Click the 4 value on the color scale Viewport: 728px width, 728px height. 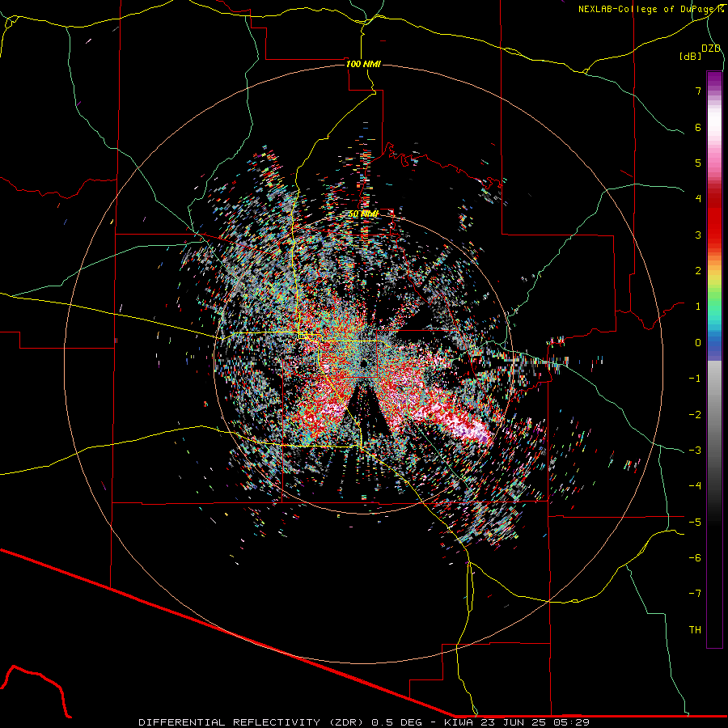click(698, 199)
